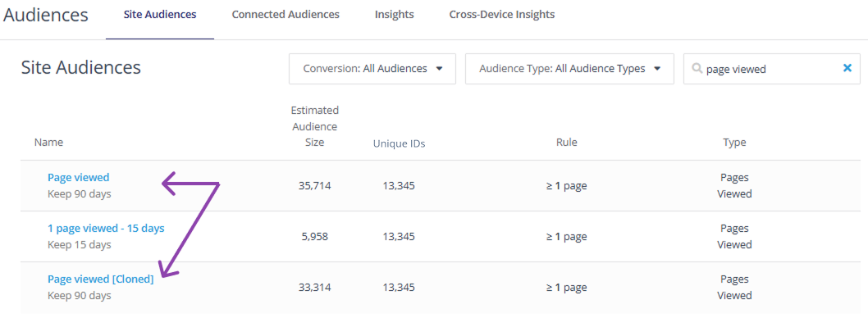
Task: Switch to the Site Audiences tab
Action: 160,15
